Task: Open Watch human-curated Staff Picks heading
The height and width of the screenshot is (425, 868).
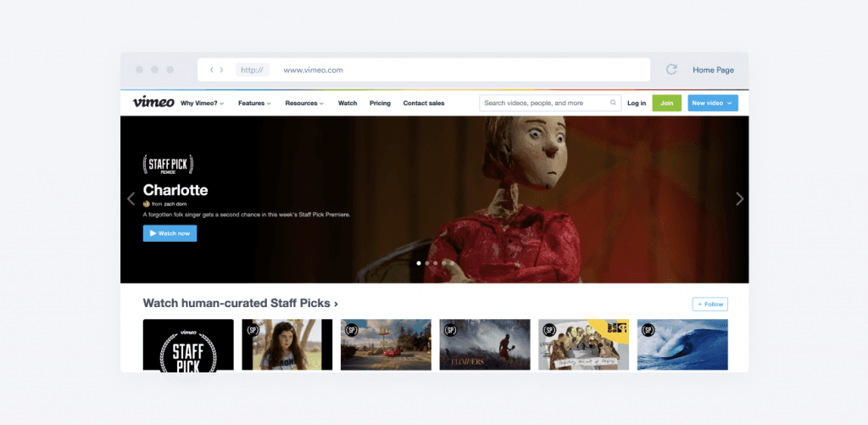Action: (240, 303)
